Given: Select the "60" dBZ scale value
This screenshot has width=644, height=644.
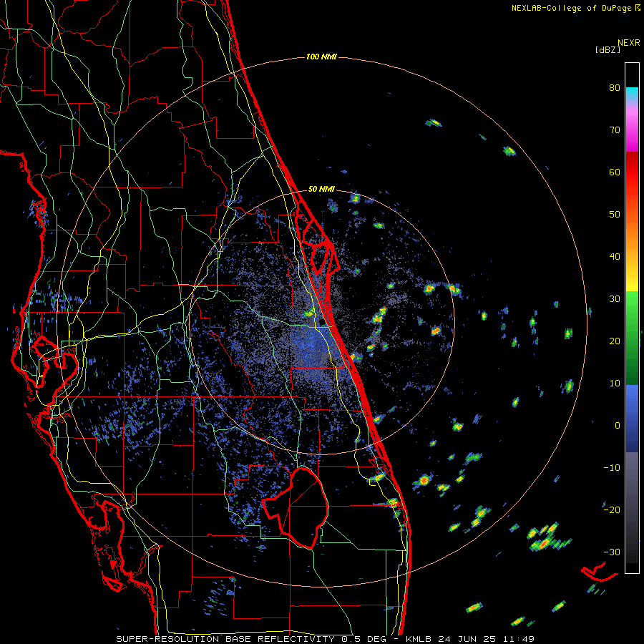Looking at the screenshot, I should [x=615, y=172].
